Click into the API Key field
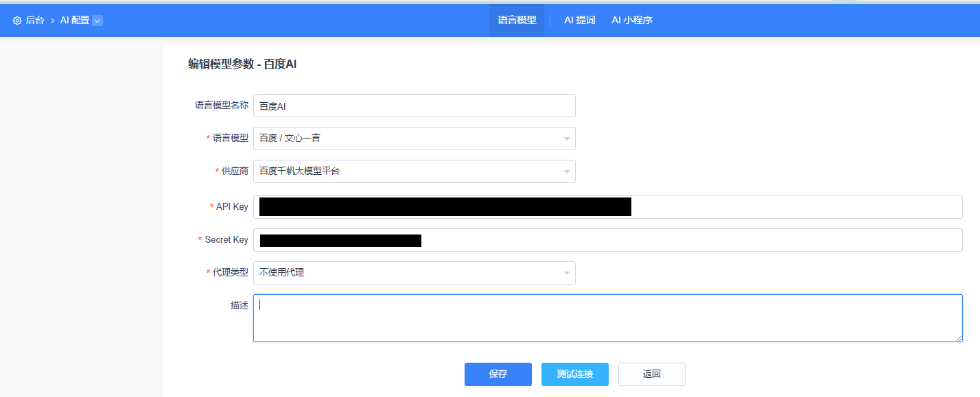The width and height of the screenshot is (980, 397). [x=608, y=207]
